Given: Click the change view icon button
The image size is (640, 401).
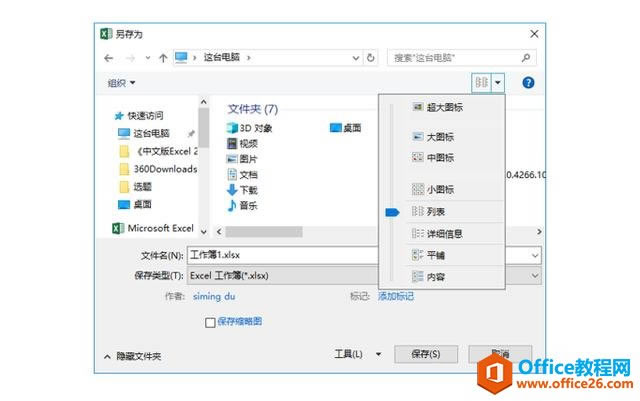Looking at the screenshot, I should tap(482, 82).
